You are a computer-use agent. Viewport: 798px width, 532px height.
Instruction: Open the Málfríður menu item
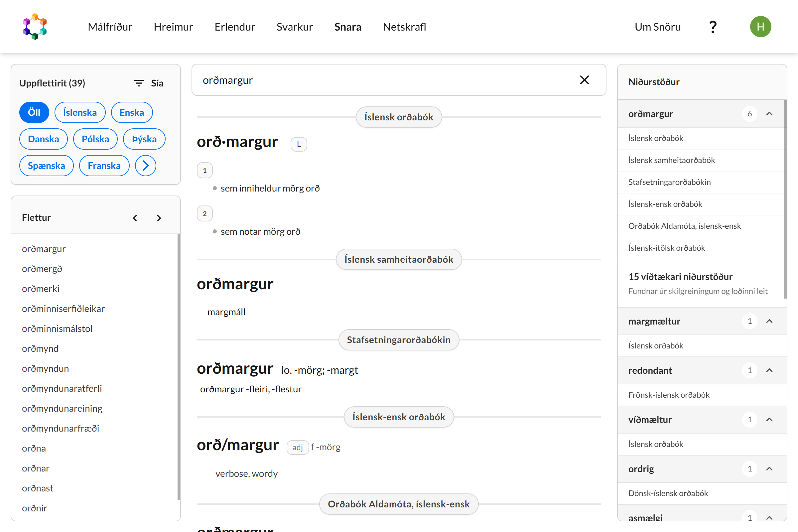[110, 27]
